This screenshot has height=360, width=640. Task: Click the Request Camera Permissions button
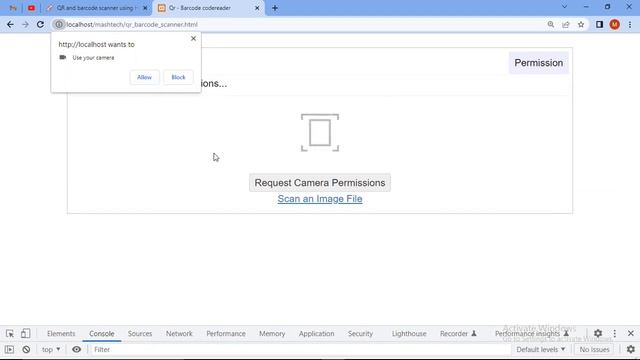tap(320, 183)
